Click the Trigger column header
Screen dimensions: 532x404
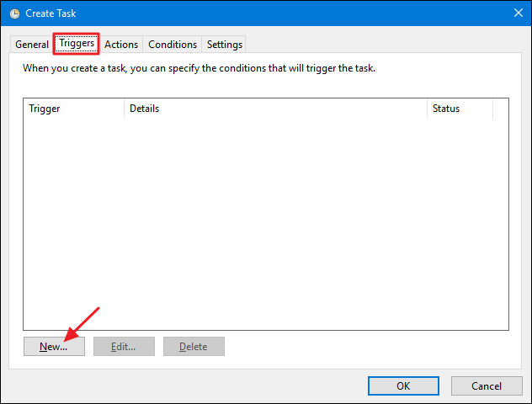point(74,109)
